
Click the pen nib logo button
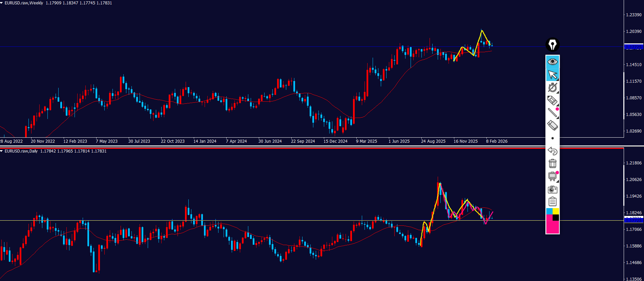(552, 44)
